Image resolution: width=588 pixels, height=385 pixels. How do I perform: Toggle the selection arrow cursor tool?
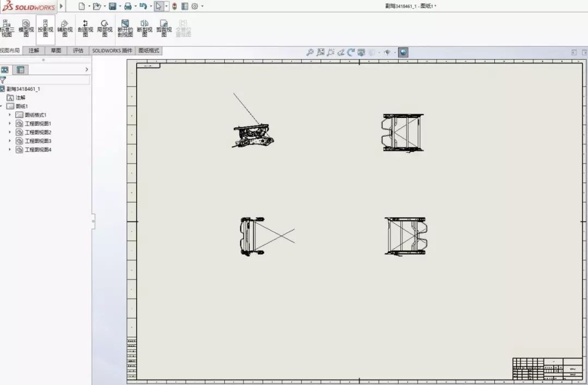pos(158,7)
